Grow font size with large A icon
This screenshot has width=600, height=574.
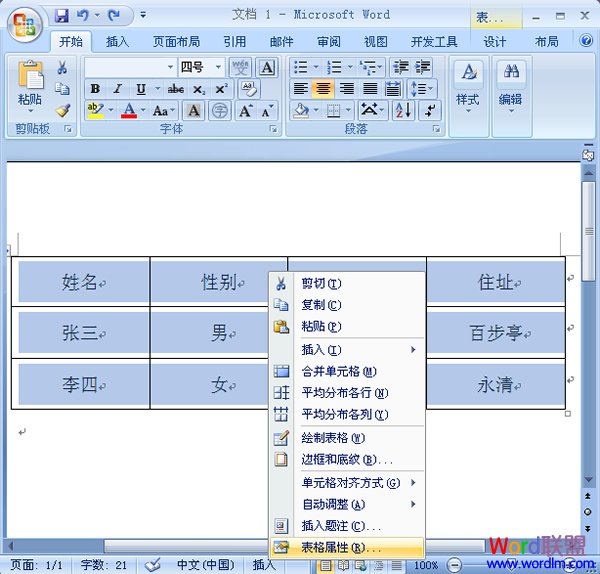coord(246,111)
